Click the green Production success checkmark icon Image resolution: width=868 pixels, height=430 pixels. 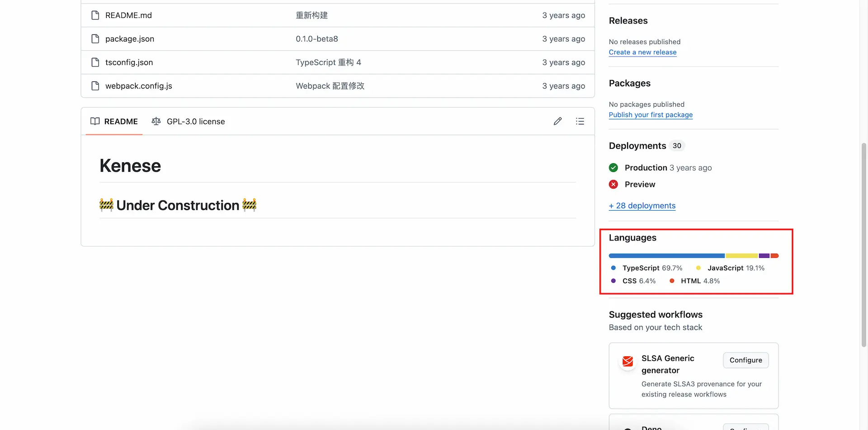point(613,168)
